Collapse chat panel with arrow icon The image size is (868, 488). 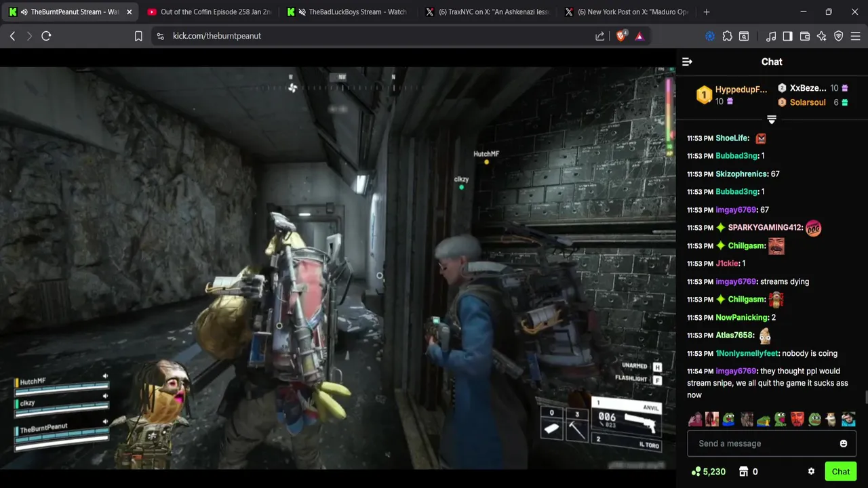pos(687,62)
